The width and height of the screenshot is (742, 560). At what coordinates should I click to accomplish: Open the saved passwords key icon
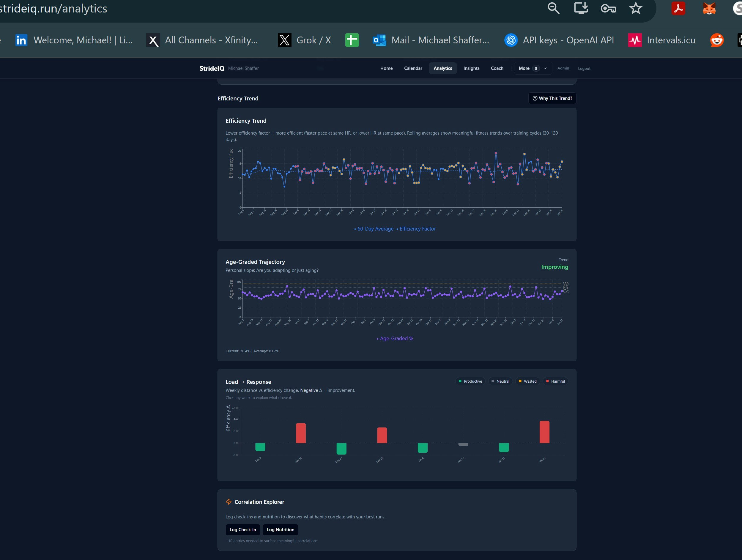pos(608,8)
